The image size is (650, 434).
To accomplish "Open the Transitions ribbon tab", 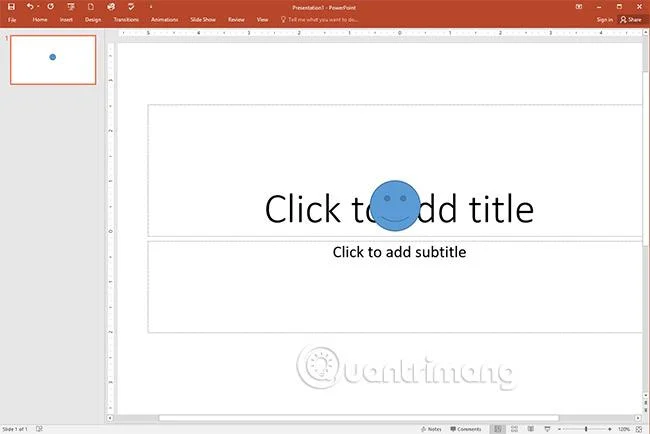I will [126, 19].
